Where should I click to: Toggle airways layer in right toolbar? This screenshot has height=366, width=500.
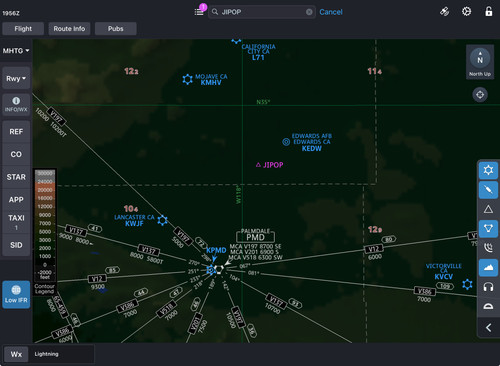[x=488, y=190]
